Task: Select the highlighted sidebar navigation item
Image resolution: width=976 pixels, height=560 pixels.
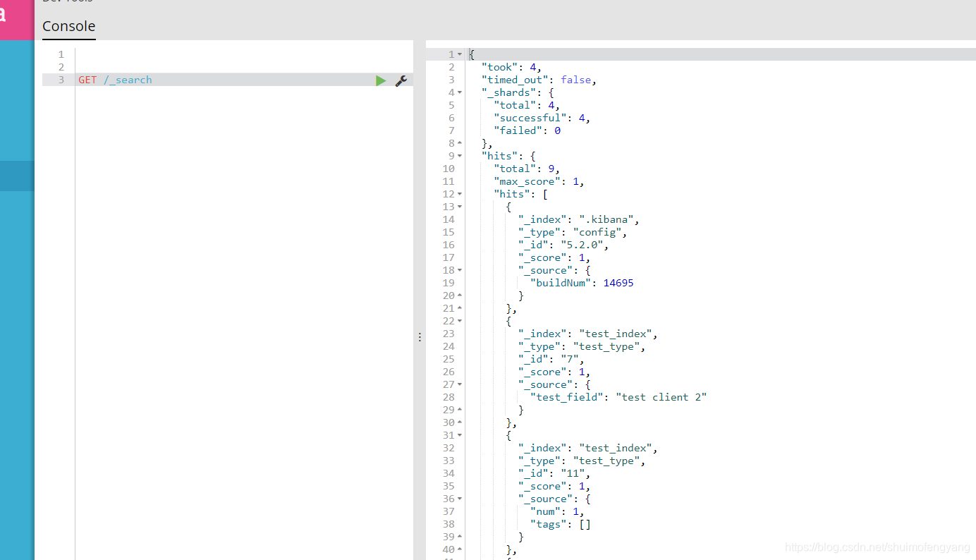Action: click(x=17, y=176)
